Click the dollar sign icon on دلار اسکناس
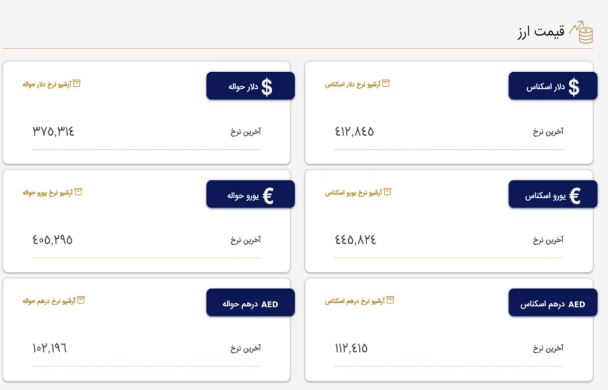Image resolution: width=608 pixels, height=390 pixels. (x=574, y=87)
